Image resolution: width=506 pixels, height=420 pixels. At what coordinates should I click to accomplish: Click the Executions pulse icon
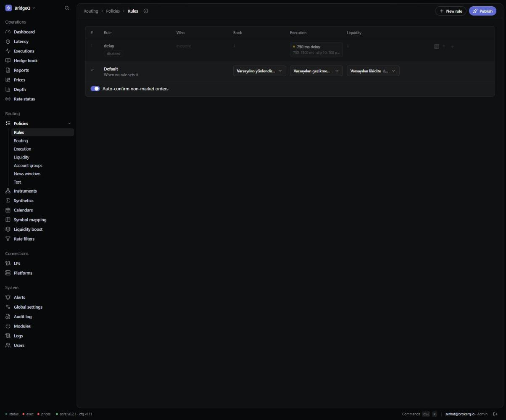tap(8, 51)
